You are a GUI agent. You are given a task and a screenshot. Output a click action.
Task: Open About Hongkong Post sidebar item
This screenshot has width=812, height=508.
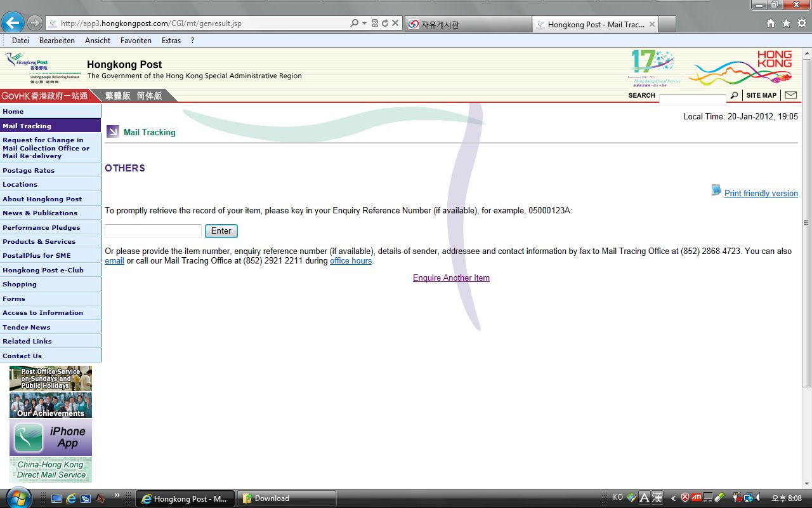(51, 199)
